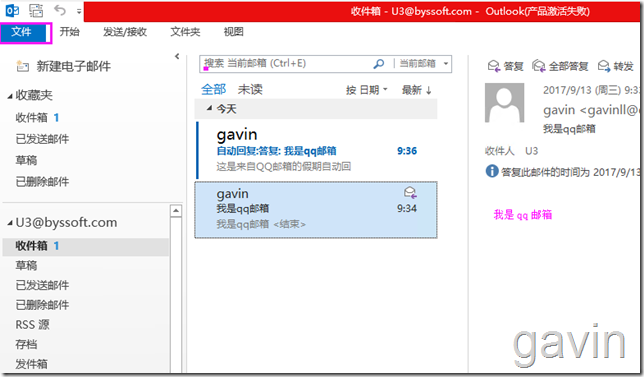This screenshot has width=644, height=377.
Task: Click the 转发 forward icon
Action: [604, 66]
